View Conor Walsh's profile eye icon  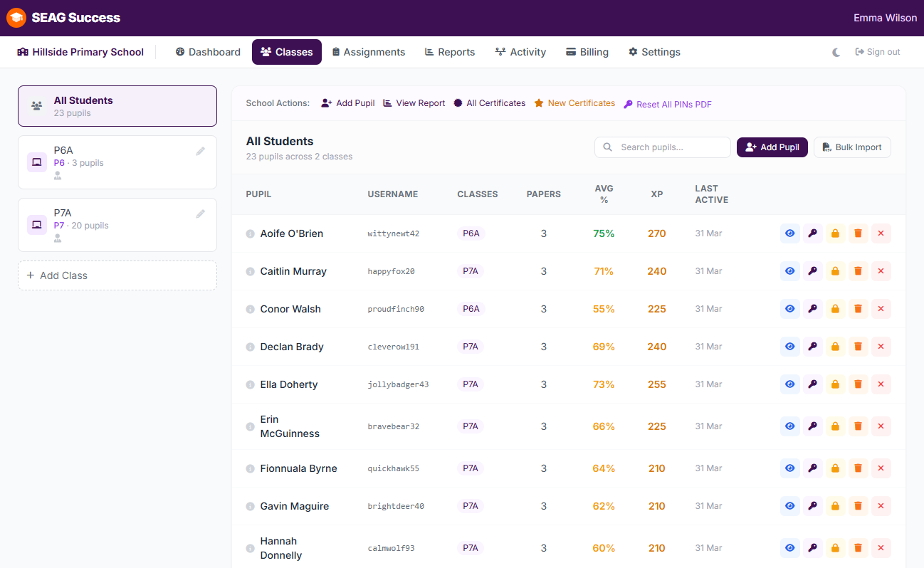pos(790,309)
